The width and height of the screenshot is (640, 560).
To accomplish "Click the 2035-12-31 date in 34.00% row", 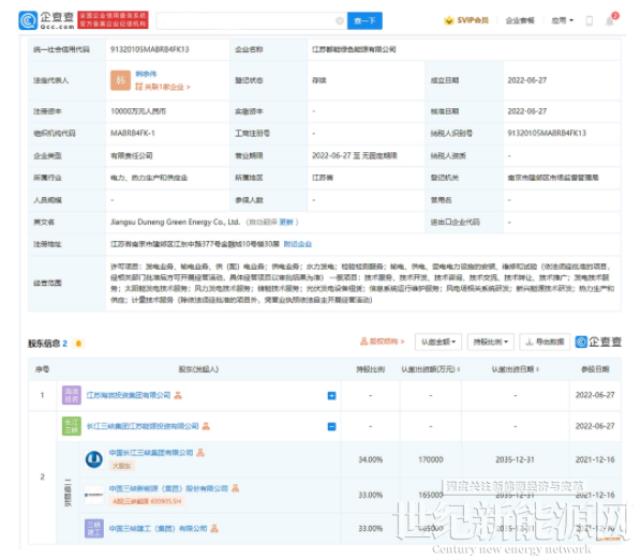I will pyautogui.click(x=515, y=460).
